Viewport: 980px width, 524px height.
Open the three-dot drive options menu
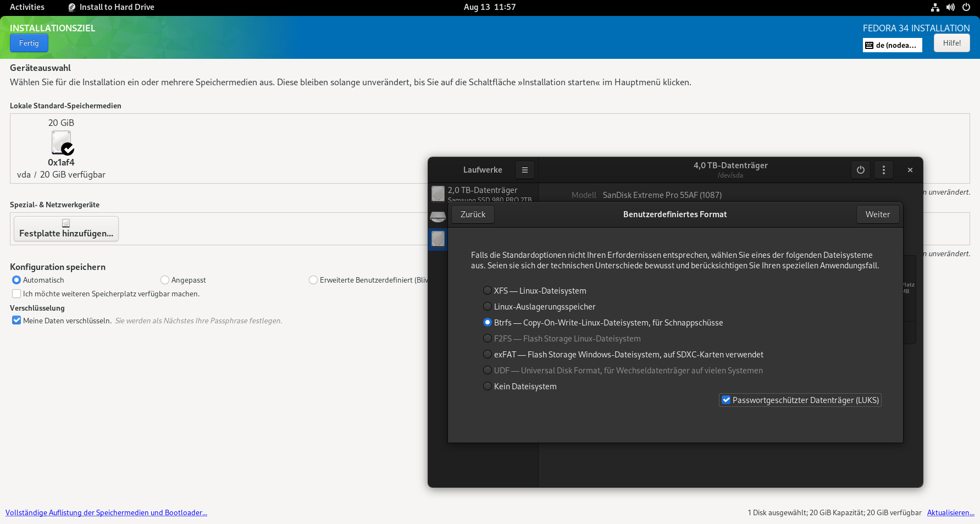click(x=884, y=170)
